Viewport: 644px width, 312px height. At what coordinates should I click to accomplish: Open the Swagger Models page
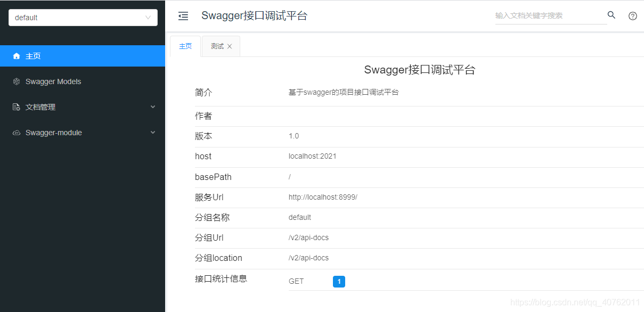tap(53, 81)
